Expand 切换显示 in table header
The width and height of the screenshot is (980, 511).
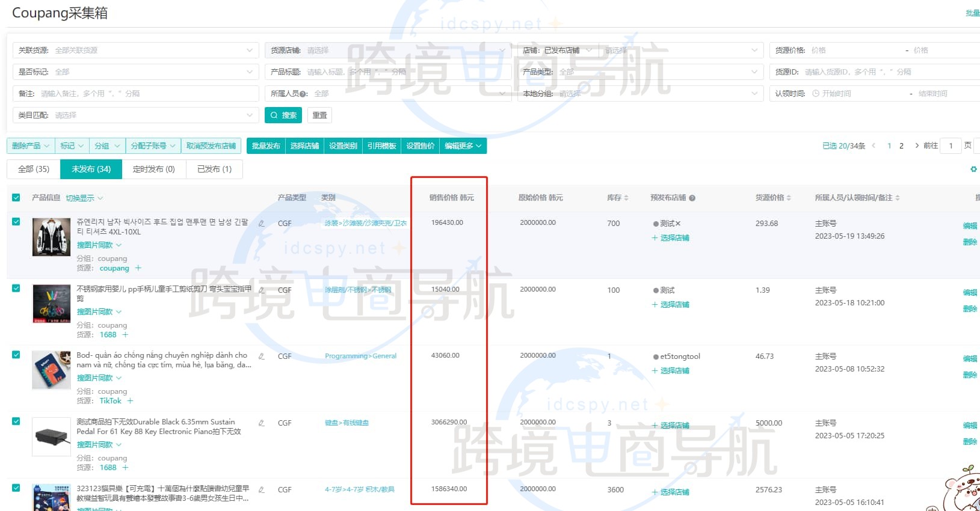coord(84,198)
